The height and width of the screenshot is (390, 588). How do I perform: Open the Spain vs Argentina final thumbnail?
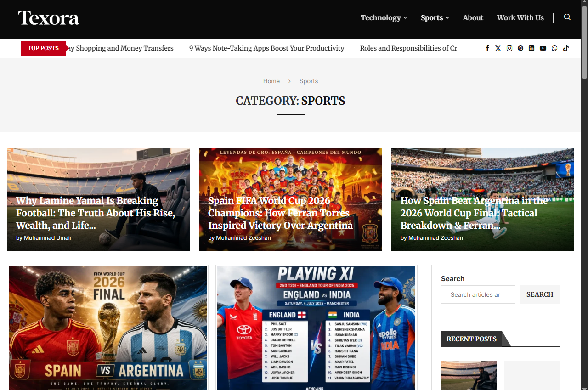click(107, 328)
